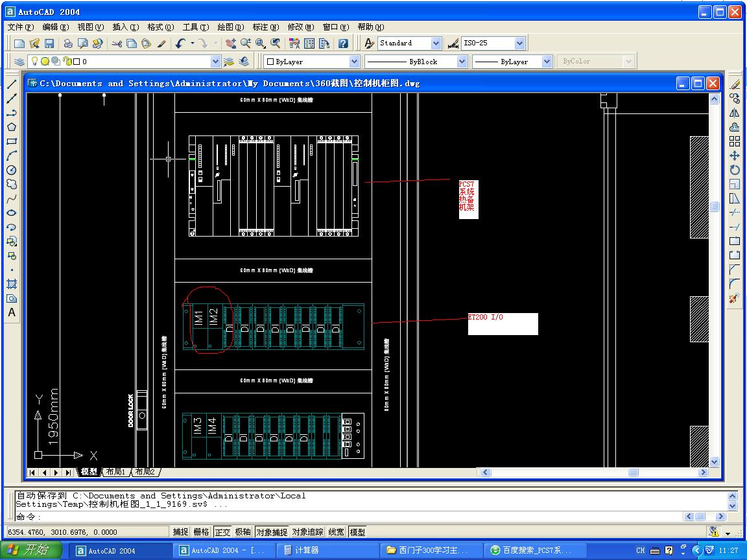Viewport: 747px width, 560px height.
Task: Open the ISO-25 dimension style dropdown
Action: (x=519, y=43)
